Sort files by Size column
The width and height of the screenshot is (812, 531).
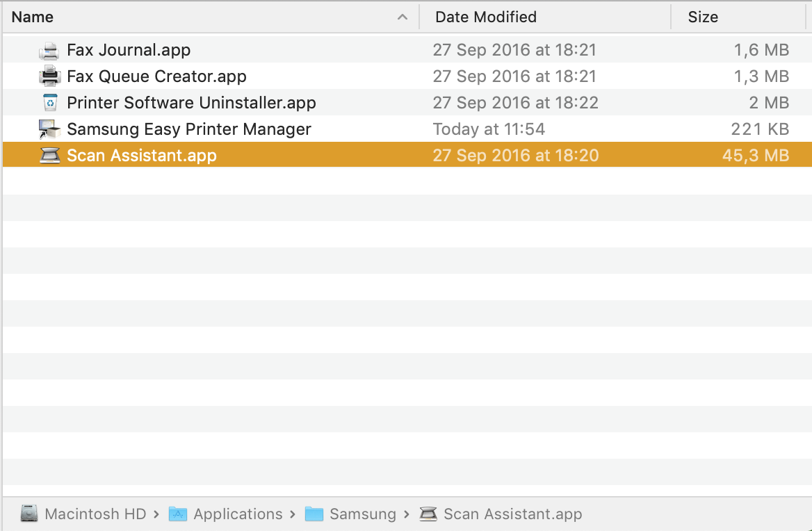coord(703,17)
